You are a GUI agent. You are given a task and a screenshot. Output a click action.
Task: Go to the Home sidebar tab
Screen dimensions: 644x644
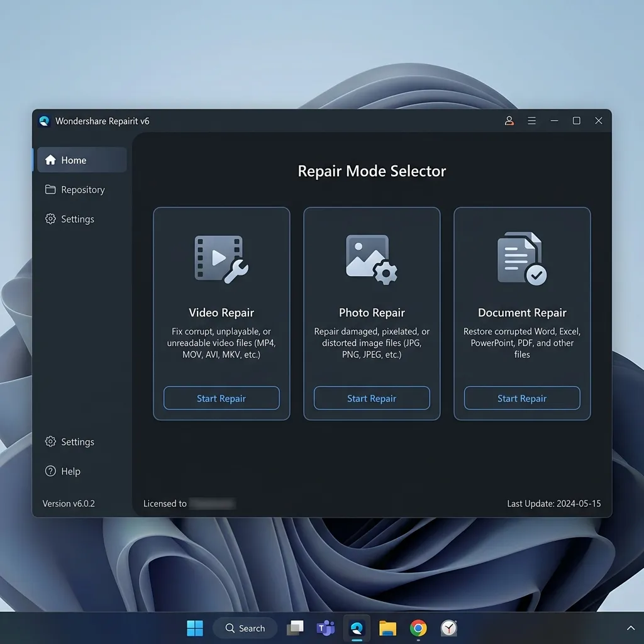click(82, 160)
